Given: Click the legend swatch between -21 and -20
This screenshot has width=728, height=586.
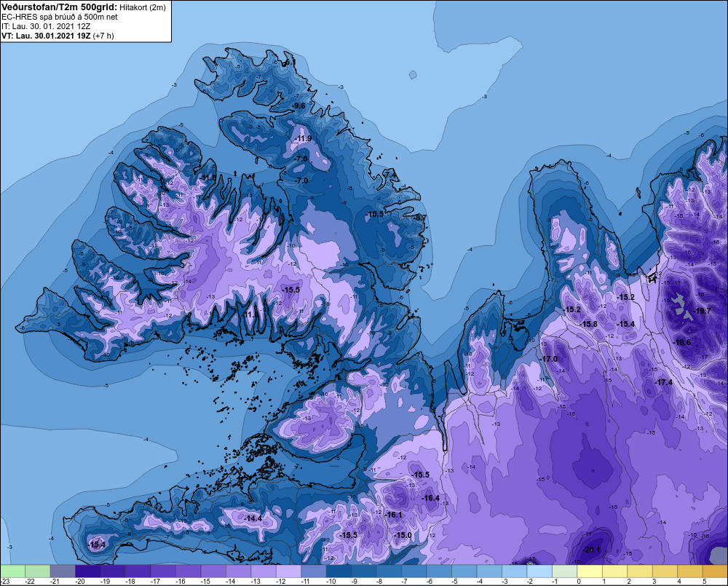Looking at the screenshot, I should 63,571.
